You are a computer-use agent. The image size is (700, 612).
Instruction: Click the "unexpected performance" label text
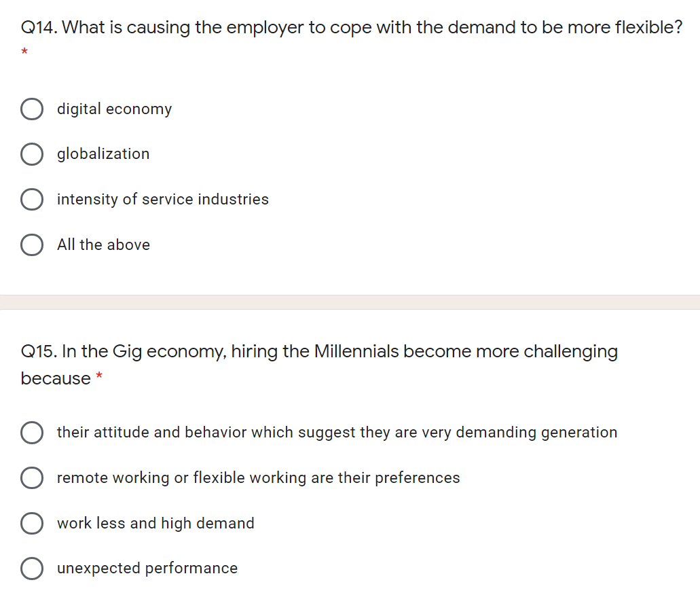pyautogui.click(x=147, y=569)
